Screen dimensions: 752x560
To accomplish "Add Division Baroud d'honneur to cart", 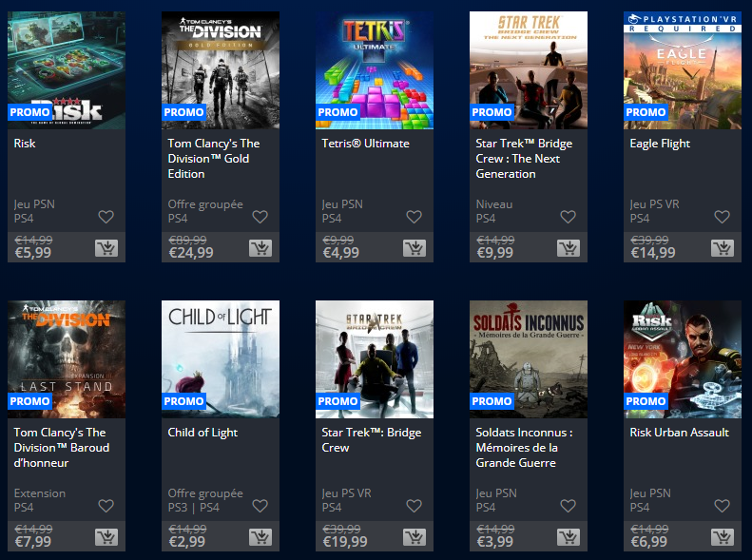I will tap(106, 537).
